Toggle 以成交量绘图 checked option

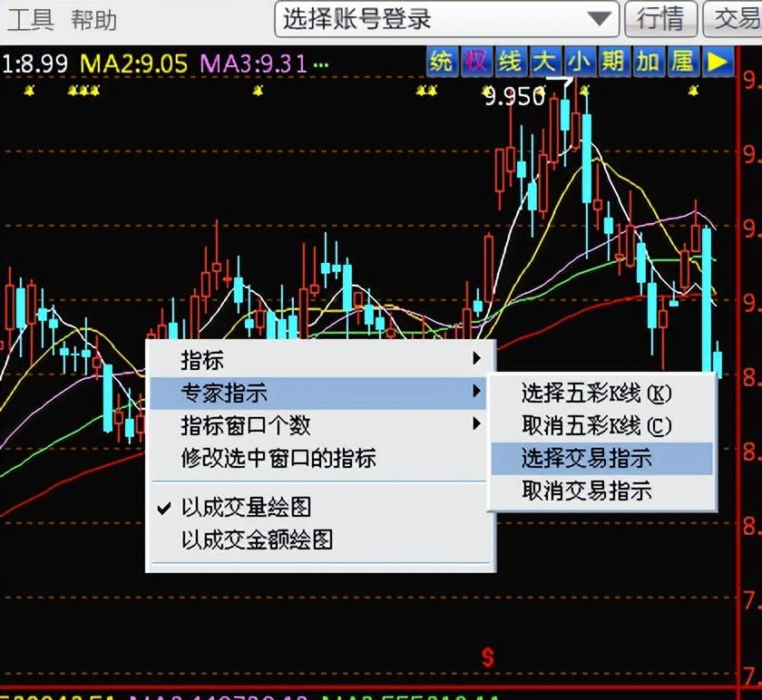click(317, 507)
